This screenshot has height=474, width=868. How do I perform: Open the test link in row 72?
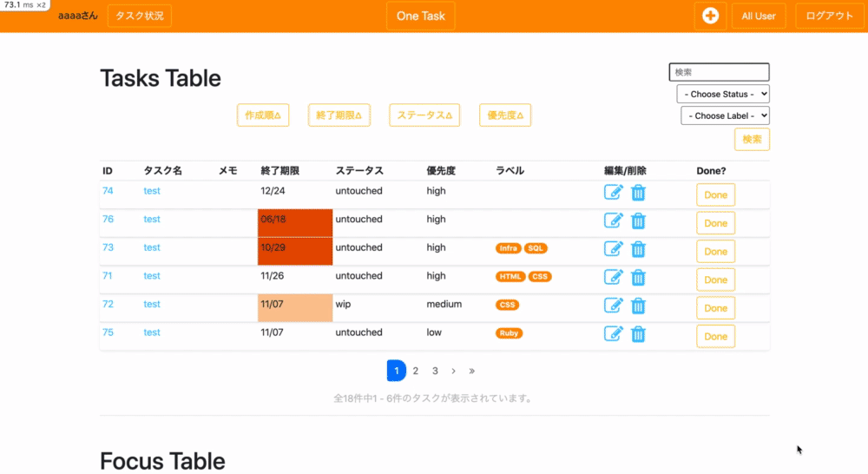tap(152, 304)
